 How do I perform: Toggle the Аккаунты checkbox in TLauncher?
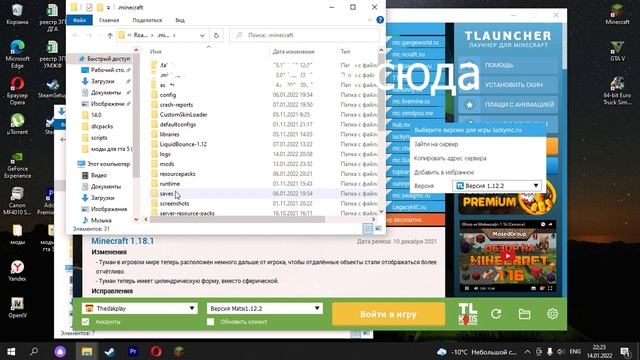coord(85,322)
